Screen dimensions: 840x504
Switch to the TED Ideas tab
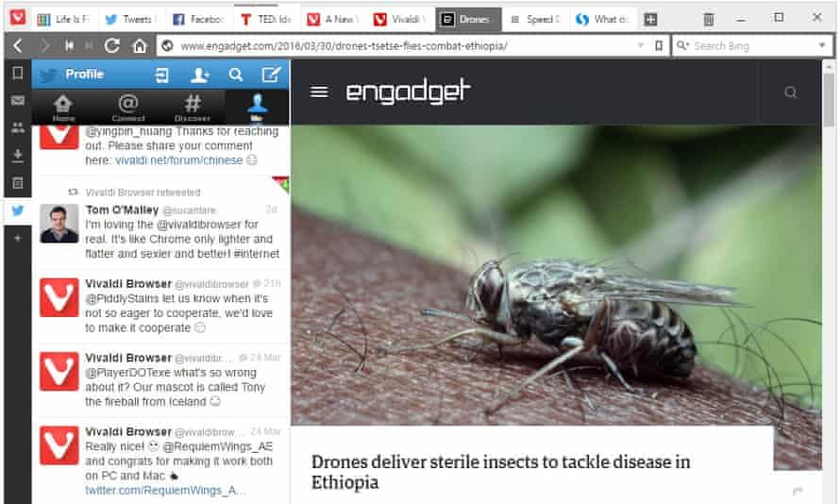tap(267, 19)
